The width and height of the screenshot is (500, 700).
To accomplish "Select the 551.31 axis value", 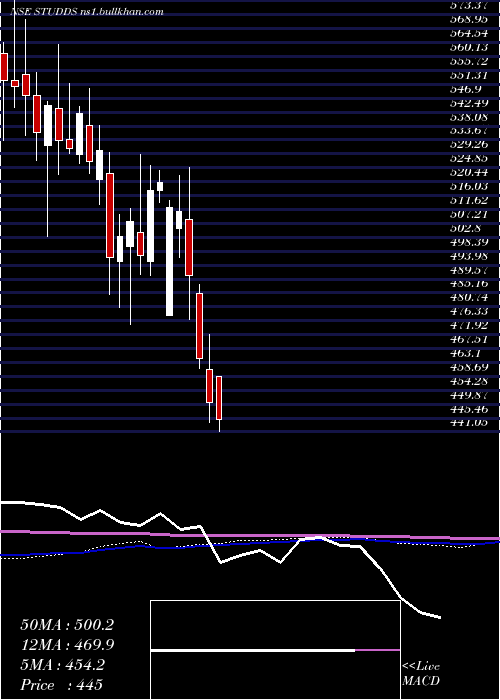I will click(x=471, y=75).
